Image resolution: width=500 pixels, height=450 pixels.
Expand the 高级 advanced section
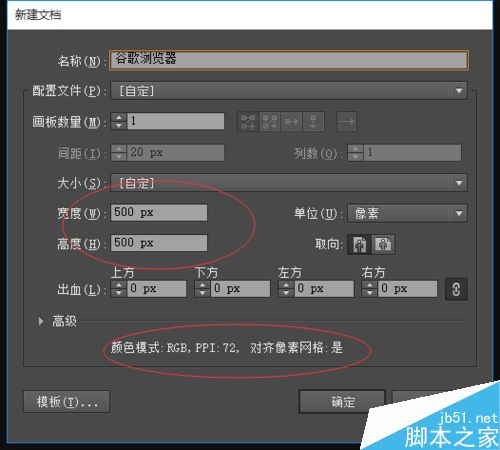click(x=41, y=322)
